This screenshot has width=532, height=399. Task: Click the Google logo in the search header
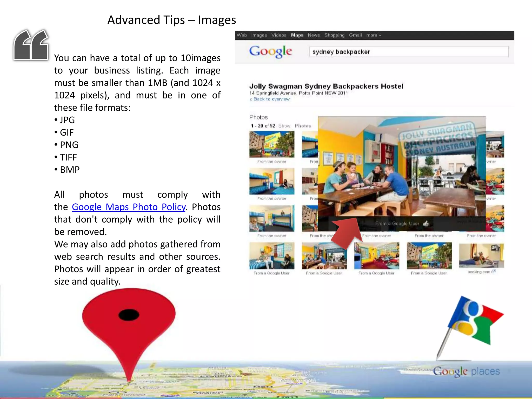(270, 51)
